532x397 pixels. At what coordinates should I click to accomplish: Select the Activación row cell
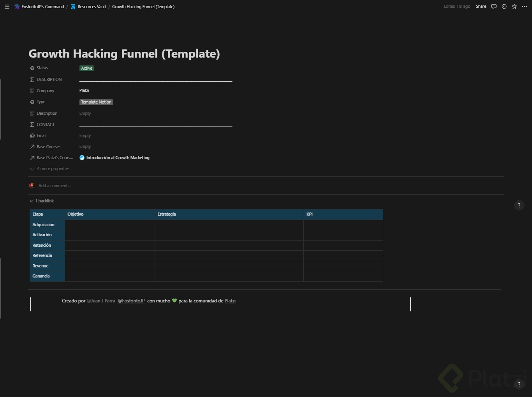click(47, 235)
